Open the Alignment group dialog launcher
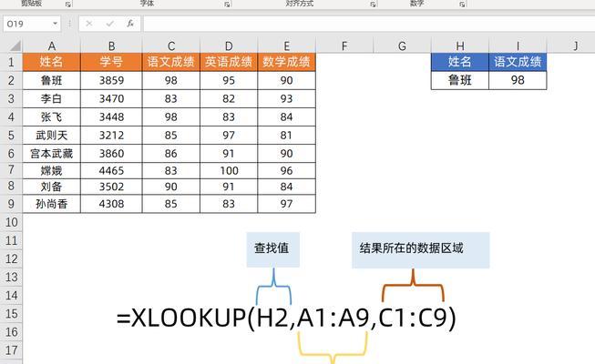This screenshot has height=364, width=595. pyautogui.click(x=373, y=5)
